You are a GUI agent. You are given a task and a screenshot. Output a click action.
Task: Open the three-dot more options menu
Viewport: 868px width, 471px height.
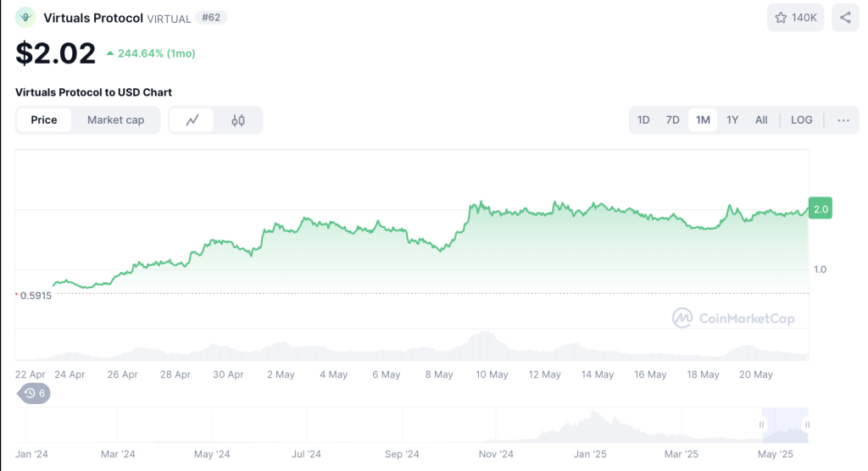tap(843, 120)
